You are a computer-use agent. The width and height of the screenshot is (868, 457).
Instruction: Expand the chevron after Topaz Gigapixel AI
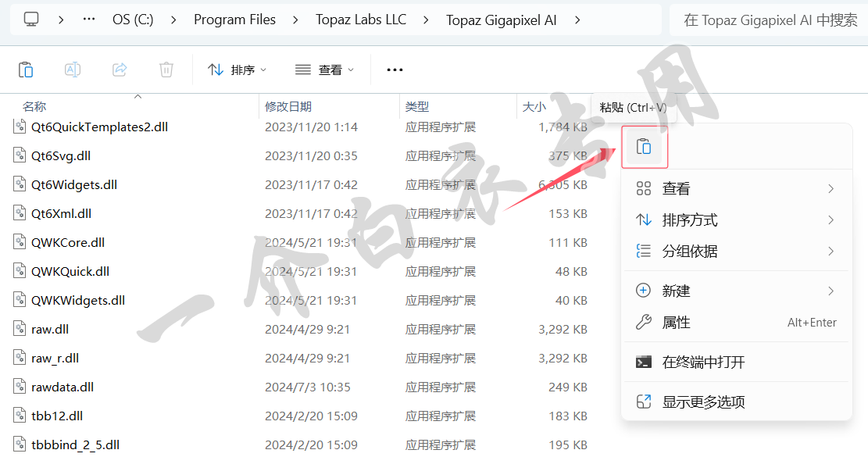(577, 20)
